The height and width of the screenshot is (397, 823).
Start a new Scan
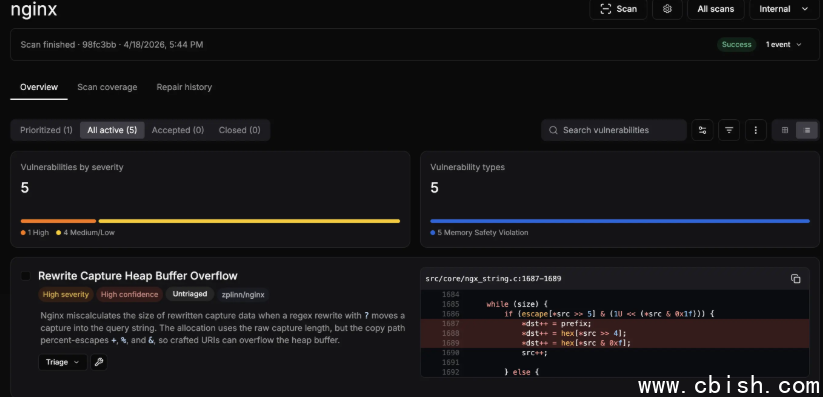618,9
